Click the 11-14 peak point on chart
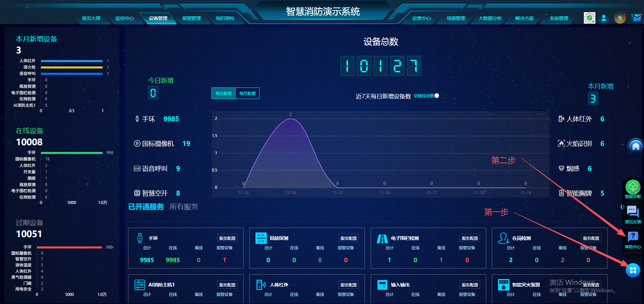The image size is (644, 304). [x=290, y=119]
